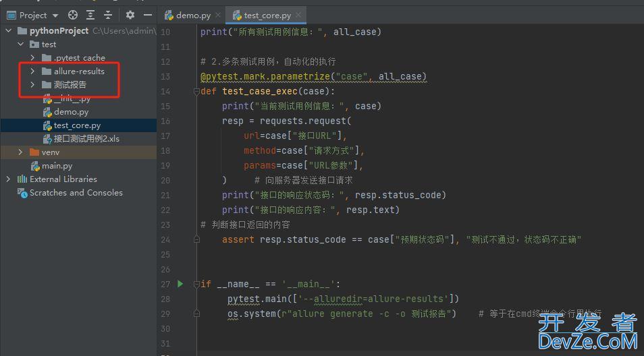644x356 pixels.
Task: Click the @pytest.mark.parametrize decorator text
Action: (x=265, y=77)
